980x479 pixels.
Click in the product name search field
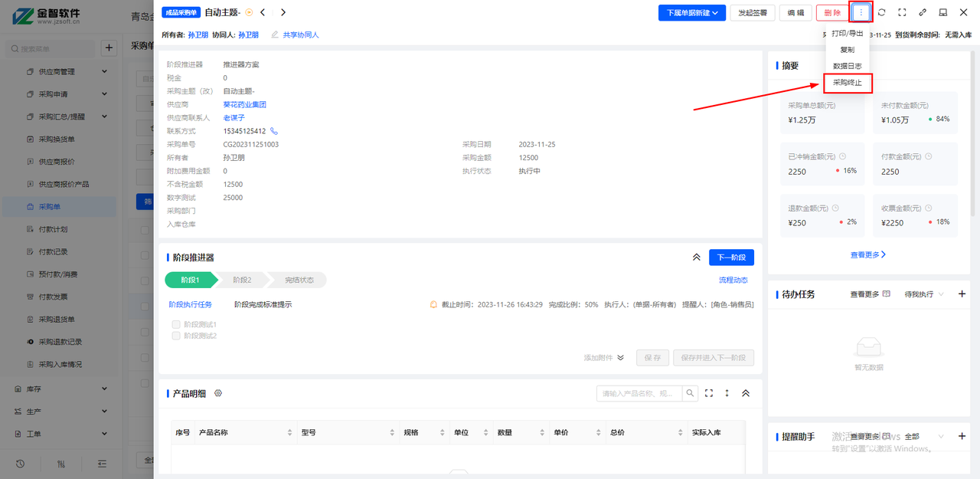pyautogui.click(x=639, y=393)
